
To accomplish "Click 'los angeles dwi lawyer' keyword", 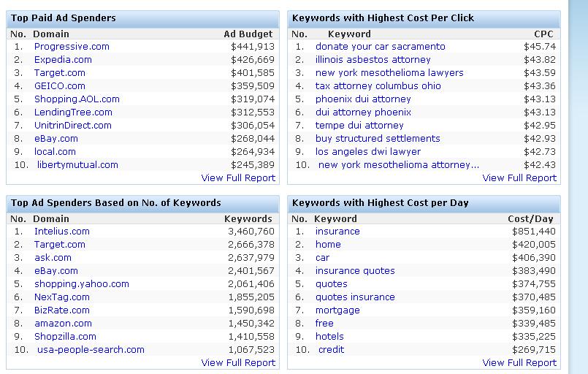I will (368, 151).
